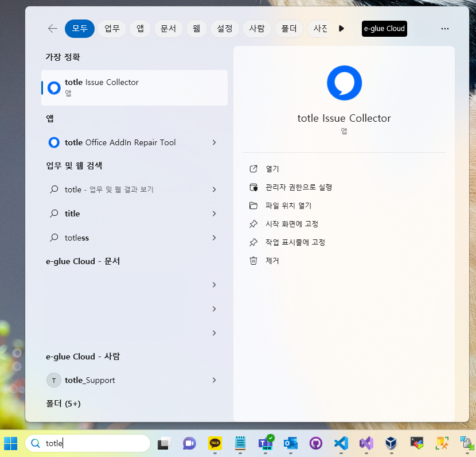The height and width of the screenshot is (457, 476).
Task: Go back with the left arrow
Action: [x=53, y=29]
